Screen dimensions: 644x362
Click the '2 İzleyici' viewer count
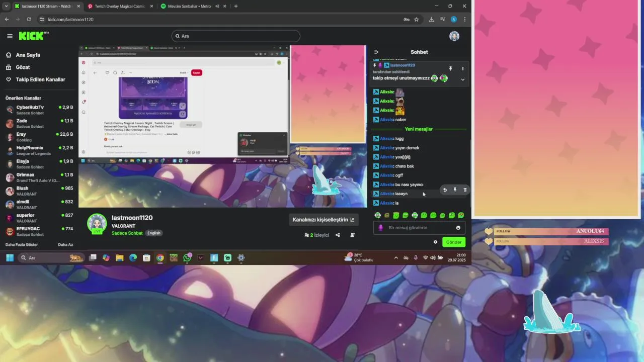pos(317,235)
